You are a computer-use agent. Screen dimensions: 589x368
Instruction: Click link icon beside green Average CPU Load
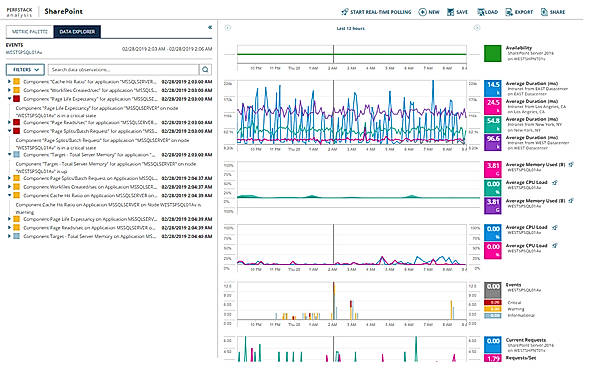point(555,182)
